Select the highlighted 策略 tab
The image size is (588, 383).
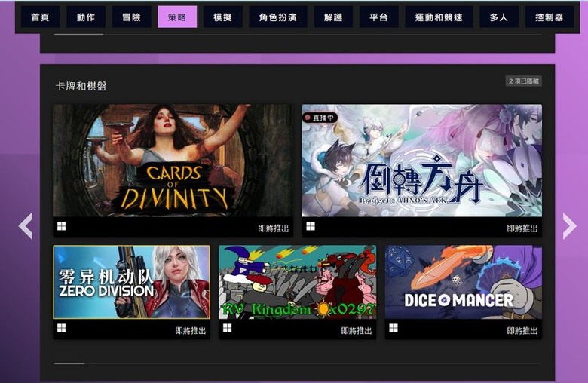coord(177,17)
